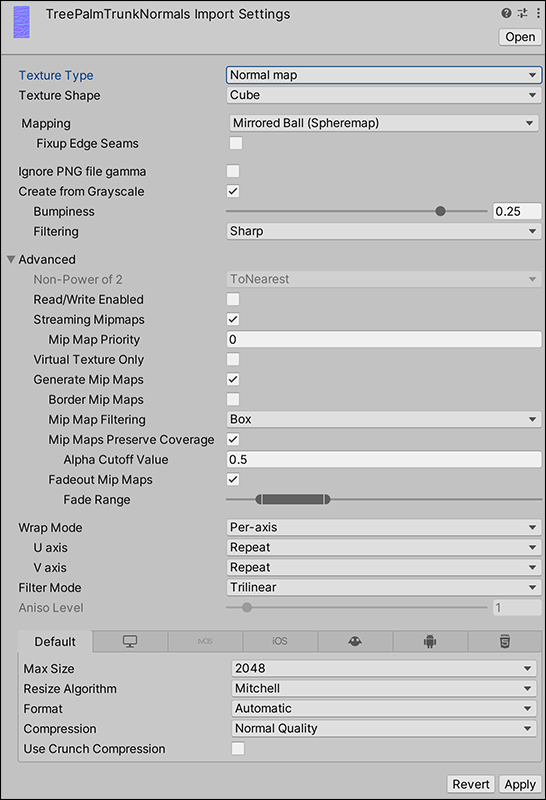This screenshot has width=546, height=800.
Task: Open the Filter Mode dropdown
Action: tap(384, 587)
